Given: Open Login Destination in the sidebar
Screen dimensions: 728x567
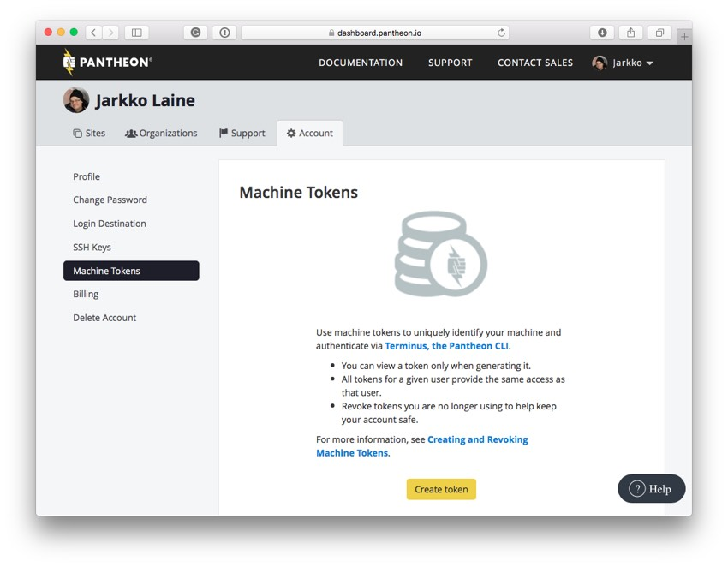Looking at the screenshot, I should point(110,224).
